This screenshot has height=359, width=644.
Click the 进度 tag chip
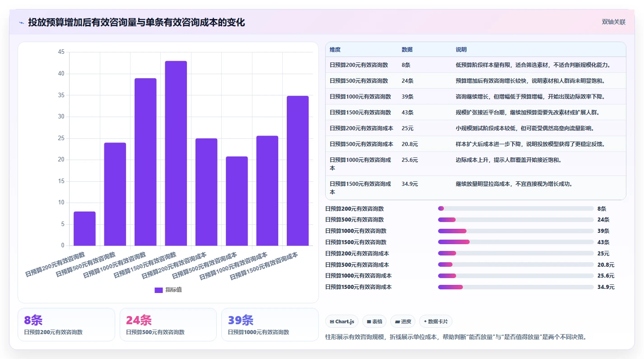(x=403, y=321)
